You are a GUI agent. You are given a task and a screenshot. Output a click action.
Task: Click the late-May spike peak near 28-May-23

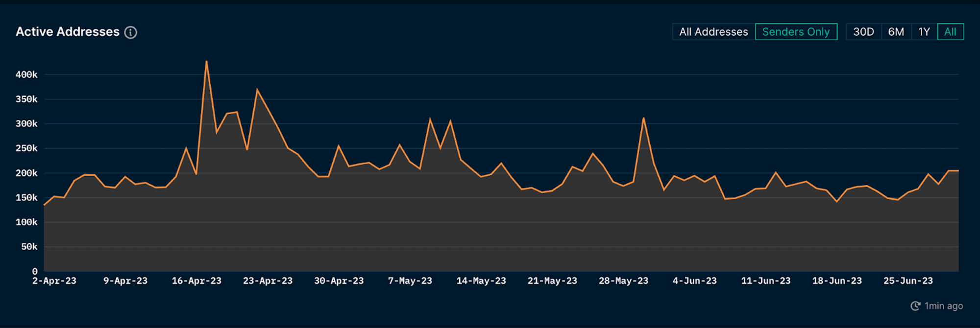pyautogui.click(x=643, y=118)
